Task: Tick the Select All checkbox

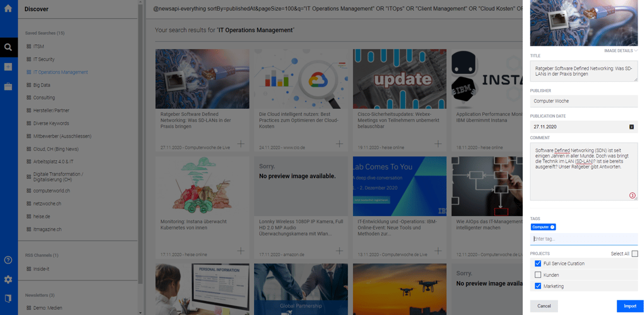Action: (x=635, y=254)
